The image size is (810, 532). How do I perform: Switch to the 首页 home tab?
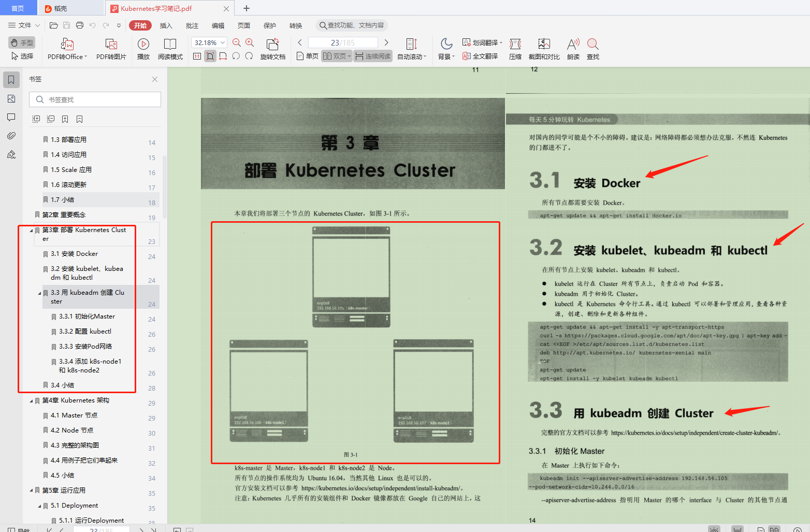coord(18,8)
